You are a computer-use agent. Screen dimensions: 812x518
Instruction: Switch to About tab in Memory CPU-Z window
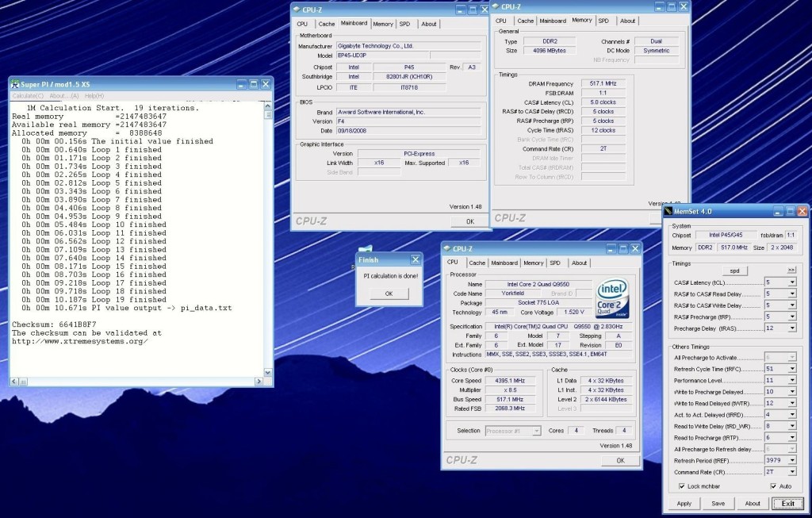point(627,21)
